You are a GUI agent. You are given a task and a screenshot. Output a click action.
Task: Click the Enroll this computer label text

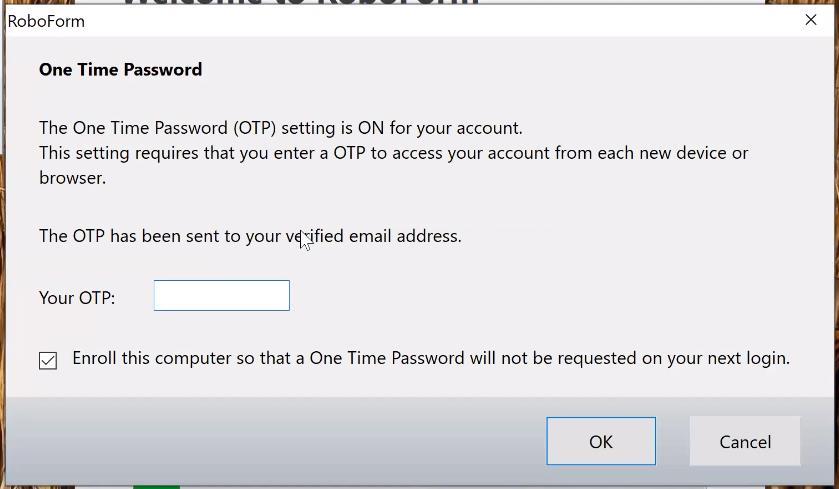(x=430, y=358)
